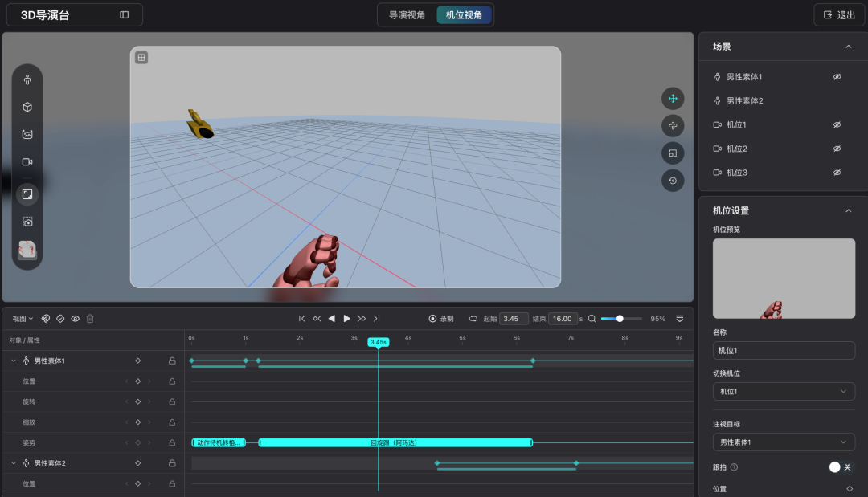Click the camera tool in left toolbar
This screenshot has width=868, height=497.
27,162
